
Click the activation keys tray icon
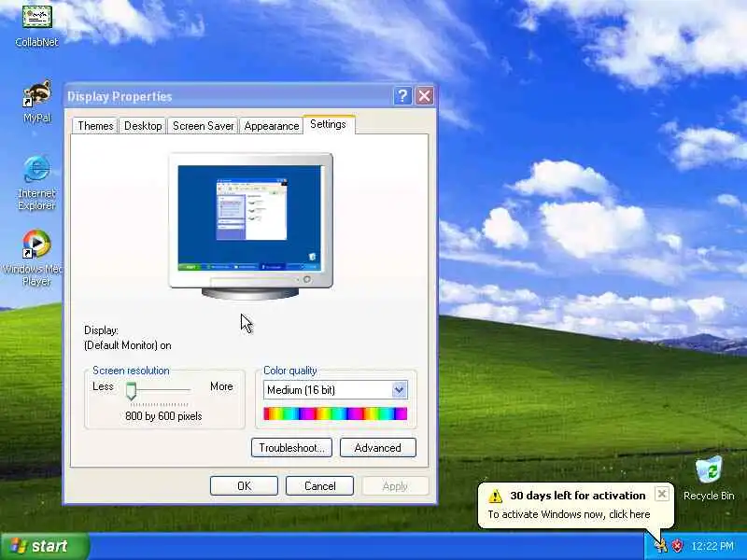pyautogui.click(x=660, y=545)
